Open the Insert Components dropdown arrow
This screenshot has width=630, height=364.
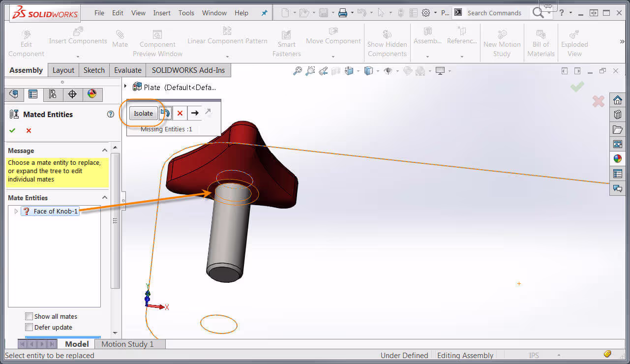click(x=78, y=56)
